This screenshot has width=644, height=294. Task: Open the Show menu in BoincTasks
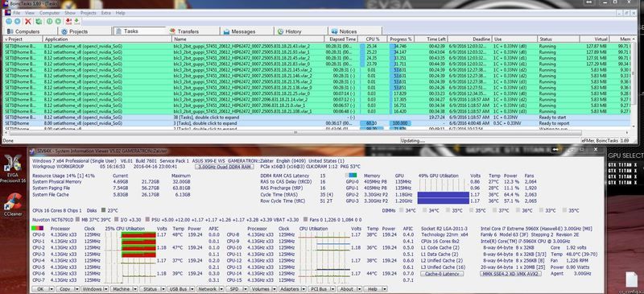70,13
